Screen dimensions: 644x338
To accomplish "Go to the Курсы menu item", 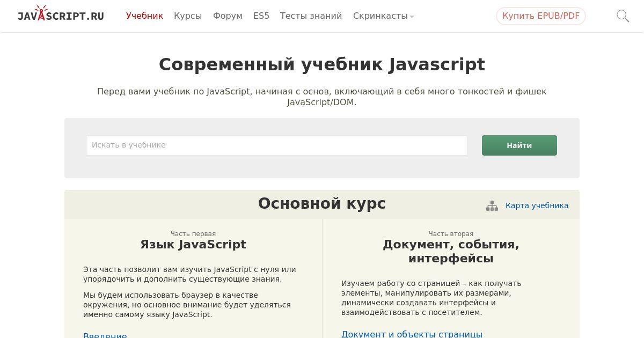I will click(x=188, y=16).
